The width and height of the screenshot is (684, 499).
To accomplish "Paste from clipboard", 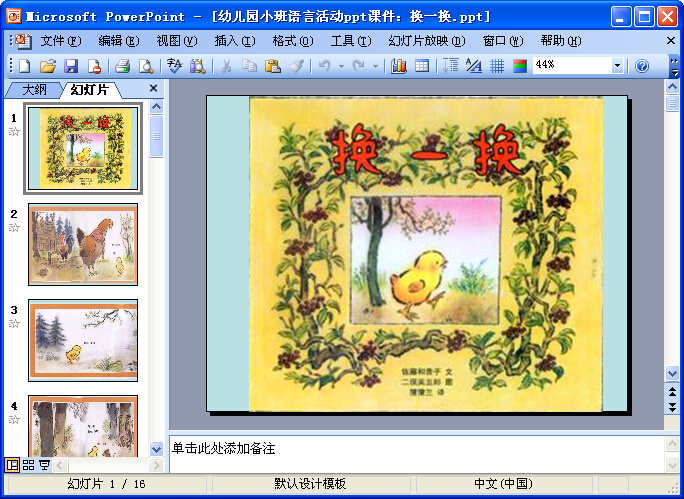I will (x=273, y=66).
